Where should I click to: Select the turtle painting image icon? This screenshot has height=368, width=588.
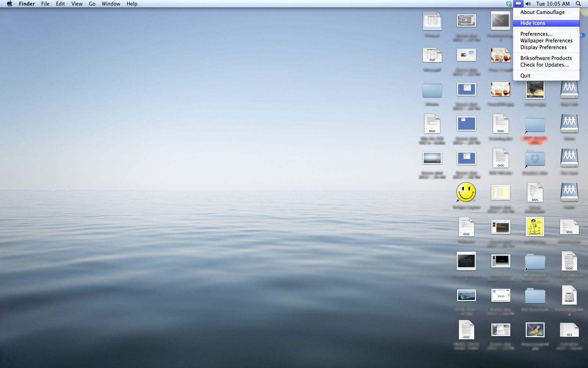[x=535, y=330]
